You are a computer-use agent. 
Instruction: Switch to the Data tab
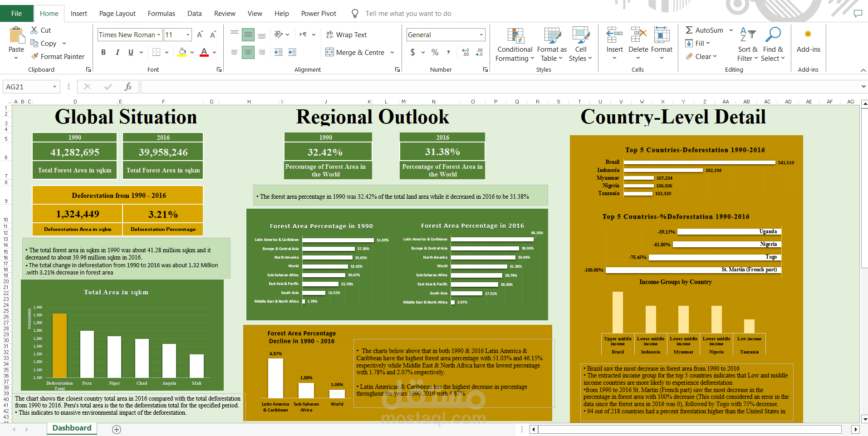tap(195, 14)
